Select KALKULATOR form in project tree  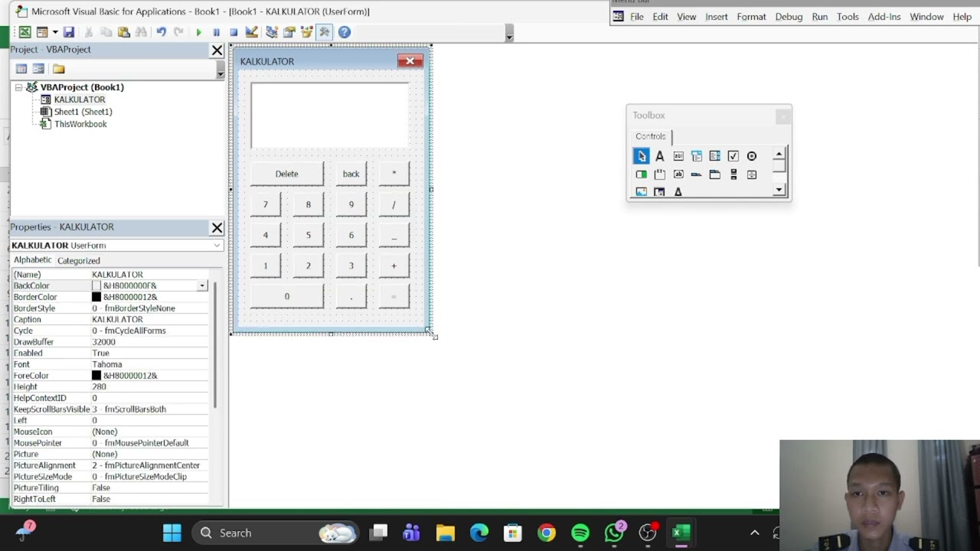click(80, 99)
